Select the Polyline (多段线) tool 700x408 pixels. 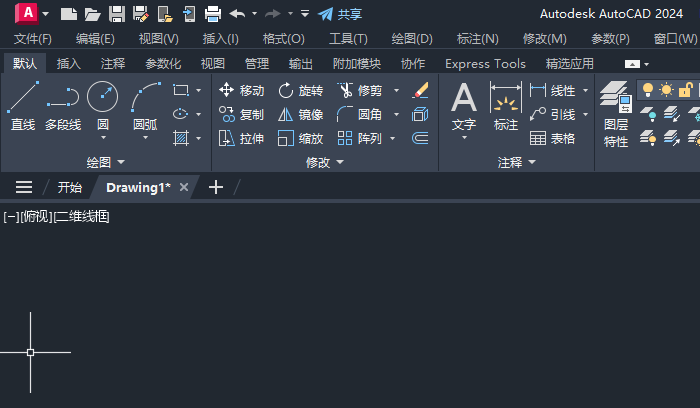(63, 106)
